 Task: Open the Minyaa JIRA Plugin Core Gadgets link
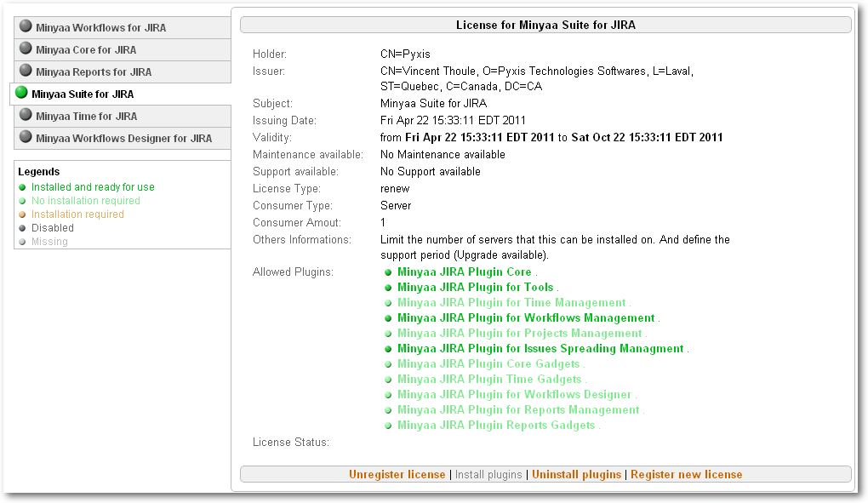tap(488, 364)
